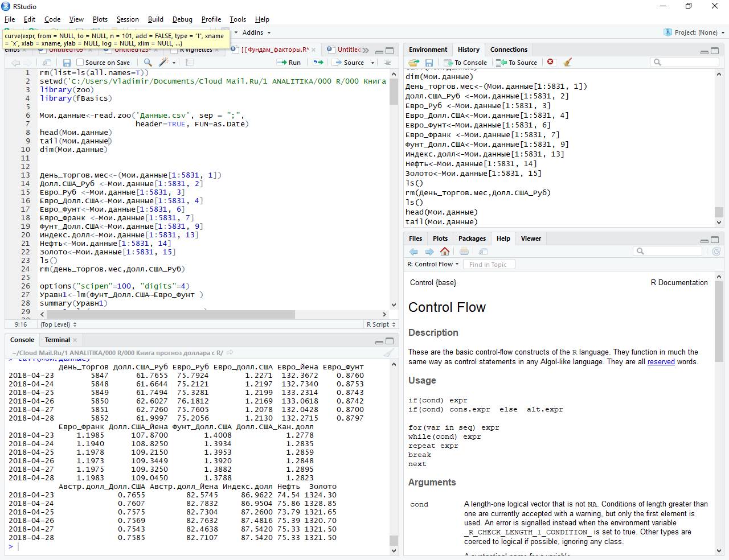Close the Фундам_факторы.R tab
Viewport: 729px width, 560px height.
tap(314, 50)
